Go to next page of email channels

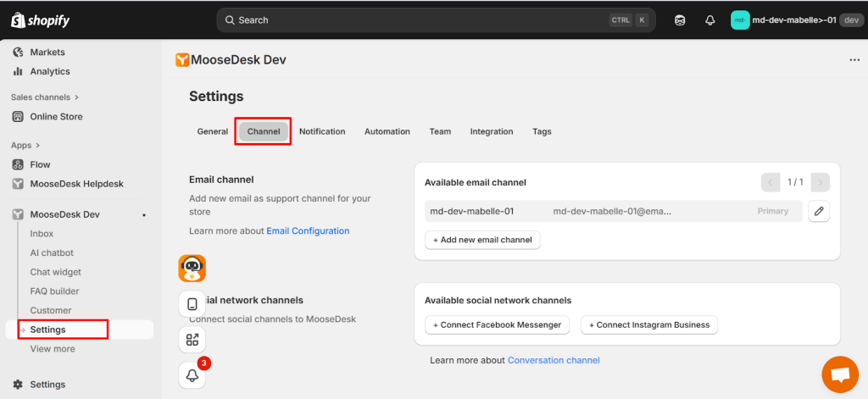click(x=820, y=182)
